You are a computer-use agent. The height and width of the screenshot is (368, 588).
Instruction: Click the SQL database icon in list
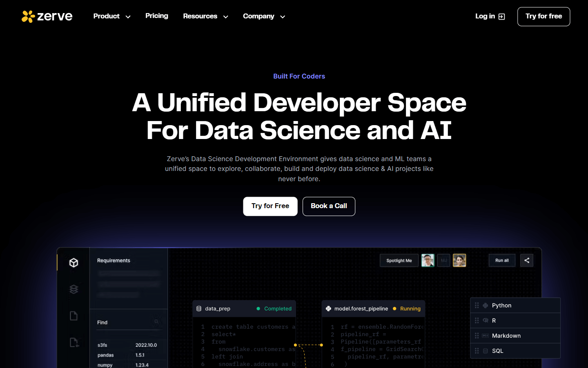pos(486,351)
